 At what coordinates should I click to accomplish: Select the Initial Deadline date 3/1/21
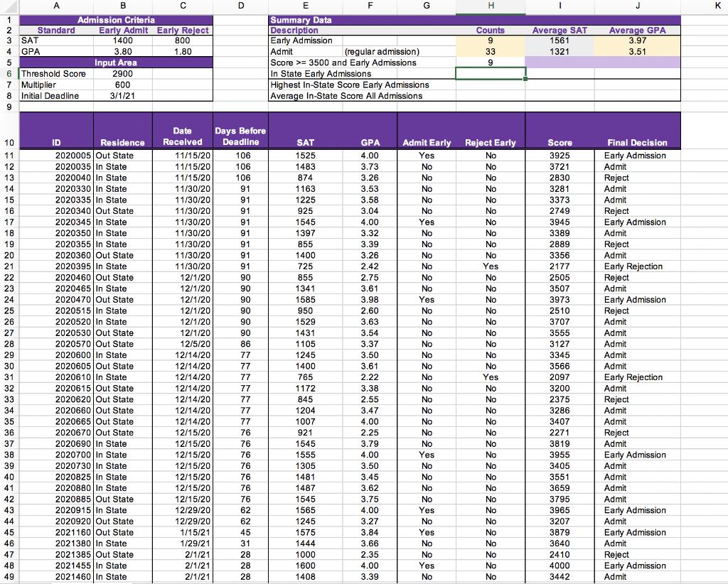[122, 96]
